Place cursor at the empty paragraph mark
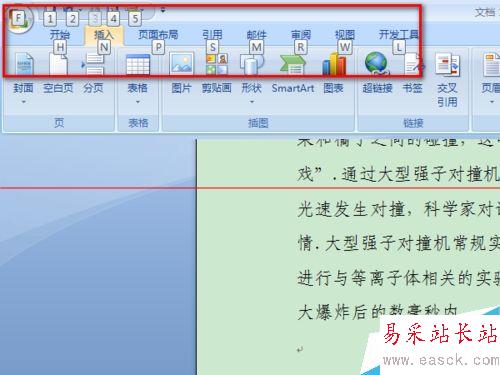The height and width of the screenshot is (375, 500). pyautogui.click(x=300, y=350)
